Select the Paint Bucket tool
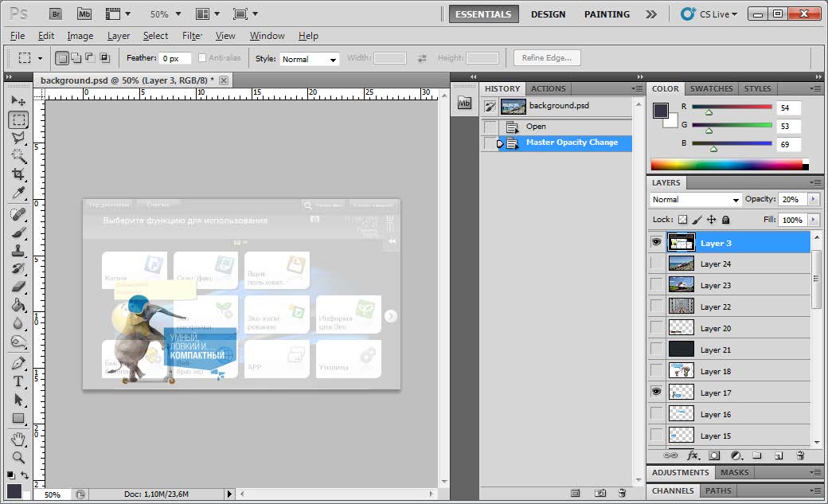Image resolution: width=828 pixels, height=504 pixels. pos(18,305)
